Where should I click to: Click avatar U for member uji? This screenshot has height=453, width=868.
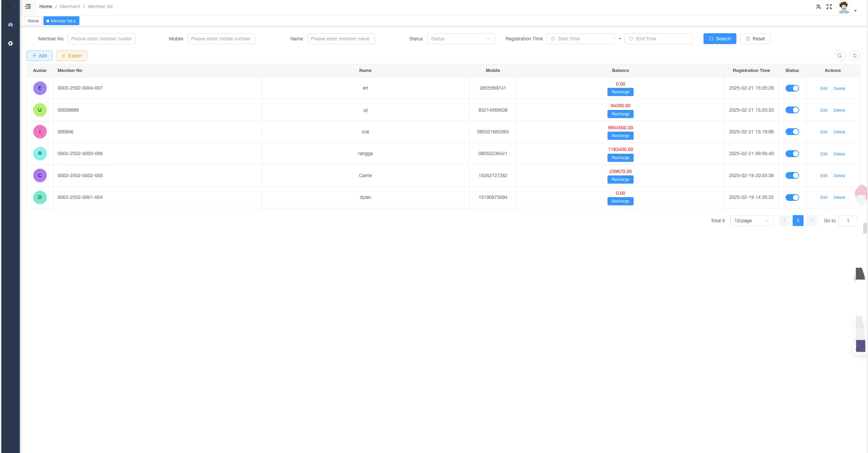tap(40, 110)
